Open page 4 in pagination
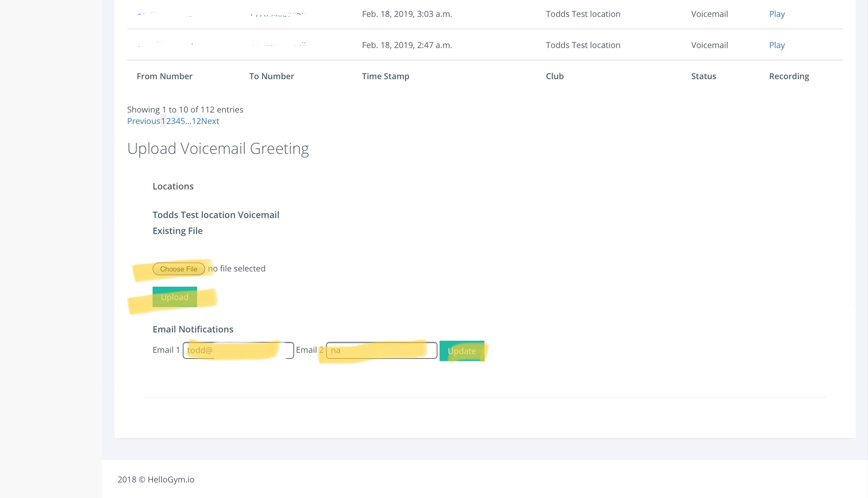This screenshot has width=868, height=498. pyautogui.click(x=178, y=121)
